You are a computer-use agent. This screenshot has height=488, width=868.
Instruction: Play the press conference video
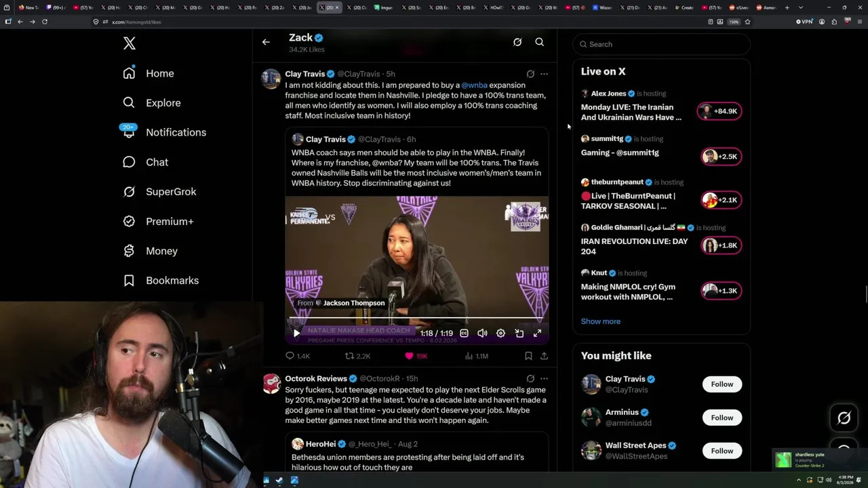pyautogui.click(x=296, y=333)
